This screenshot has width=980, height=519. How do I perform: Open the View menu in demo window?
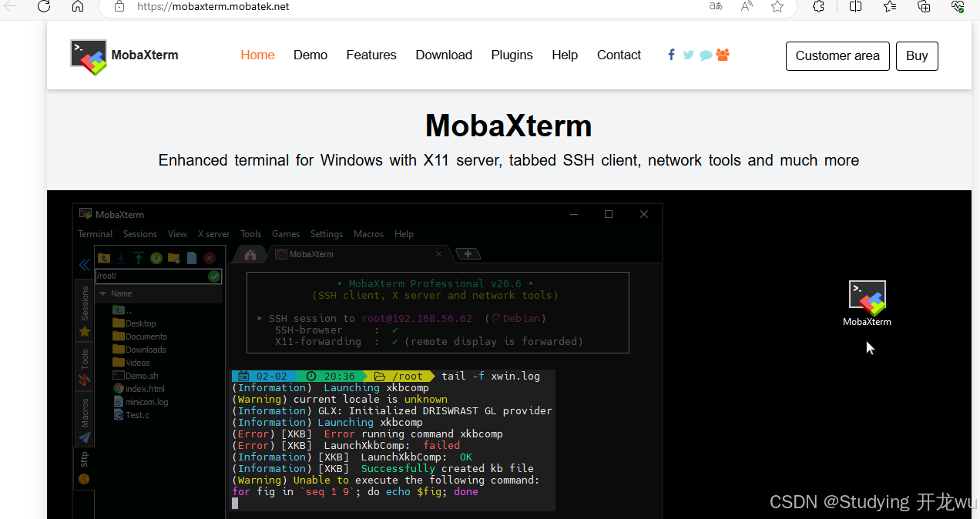[177, 234]
